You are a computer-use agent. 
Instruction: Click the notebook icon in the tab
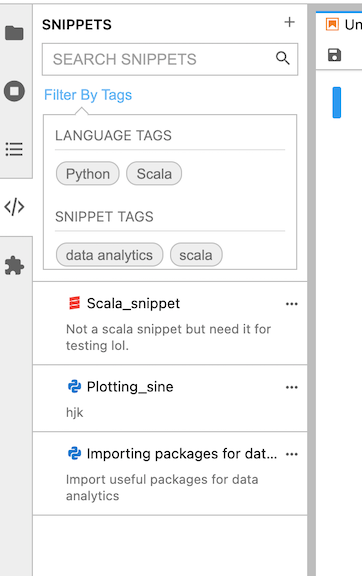click(x=332, y=25)
